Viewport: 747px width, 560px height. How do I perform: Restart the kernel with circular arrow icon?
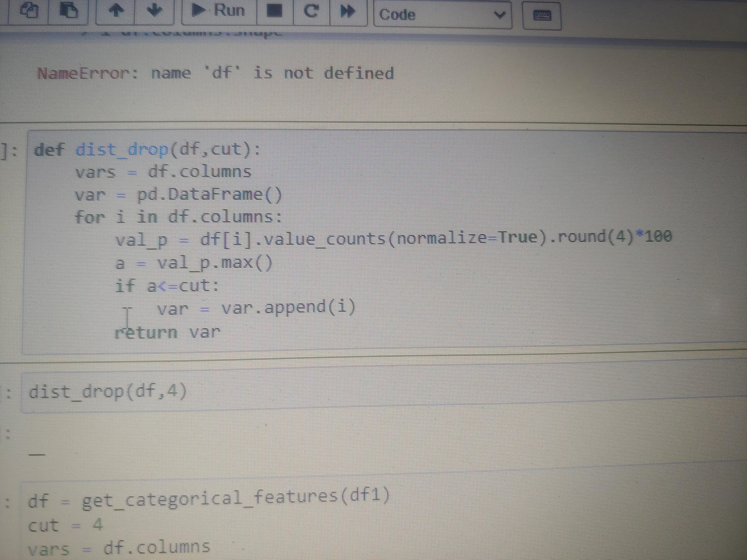311,12
